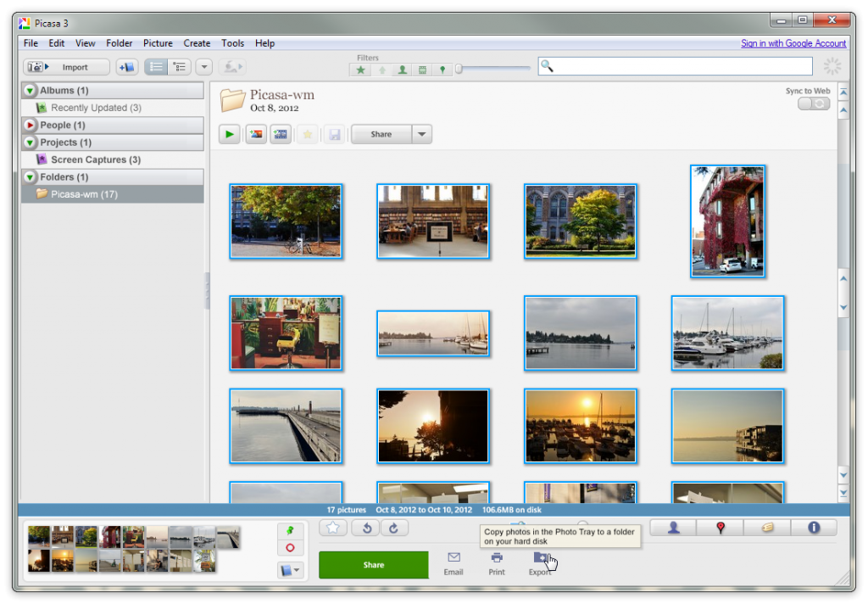Switch to flat folder list view icon
The image size is (868, 604).
tap(156, 67)
